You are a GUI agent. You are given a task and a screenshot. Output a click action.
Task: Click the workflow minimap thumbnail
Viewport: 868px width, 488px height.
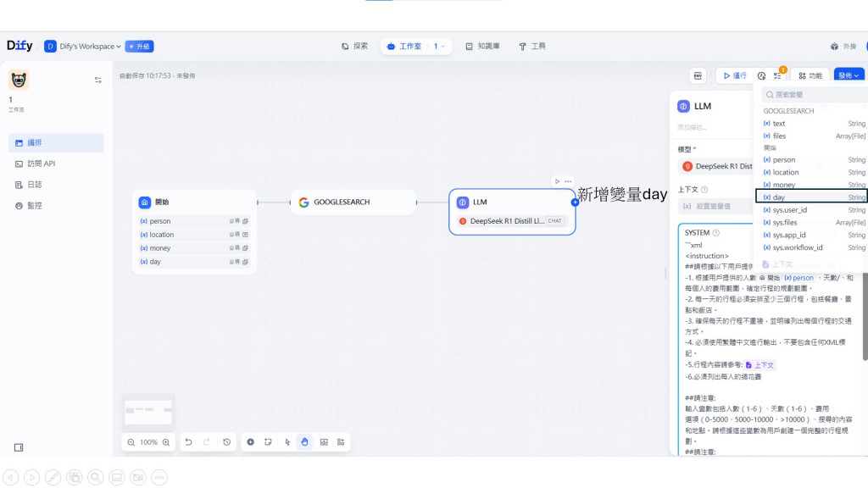[148, 413]
